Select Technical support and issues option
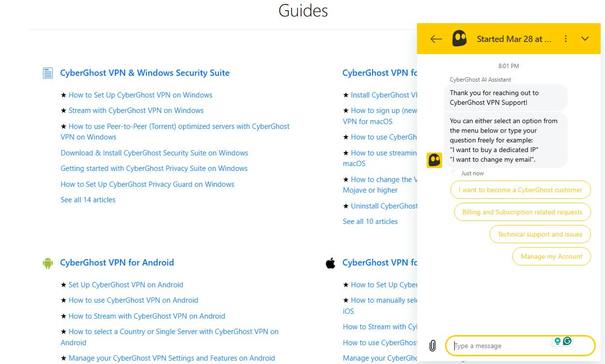The width and height of the screenshot is (605, 364). tap(540, 234)
